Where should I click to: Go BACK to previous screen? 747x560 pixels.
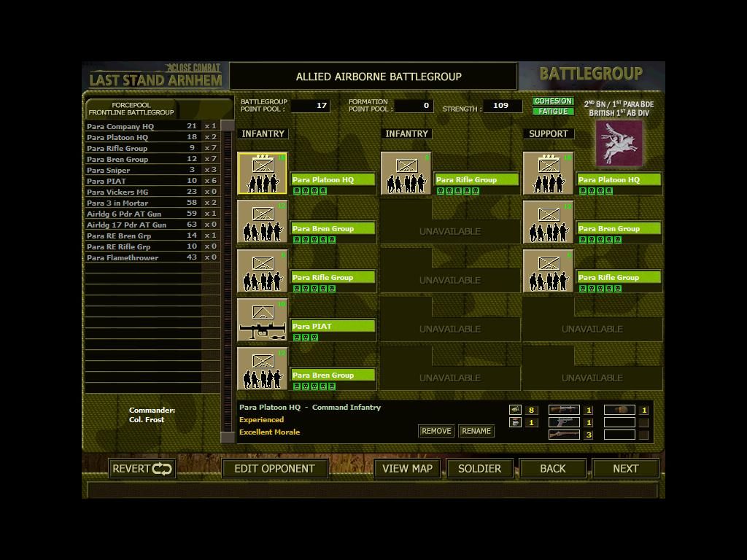coord(553,469)
